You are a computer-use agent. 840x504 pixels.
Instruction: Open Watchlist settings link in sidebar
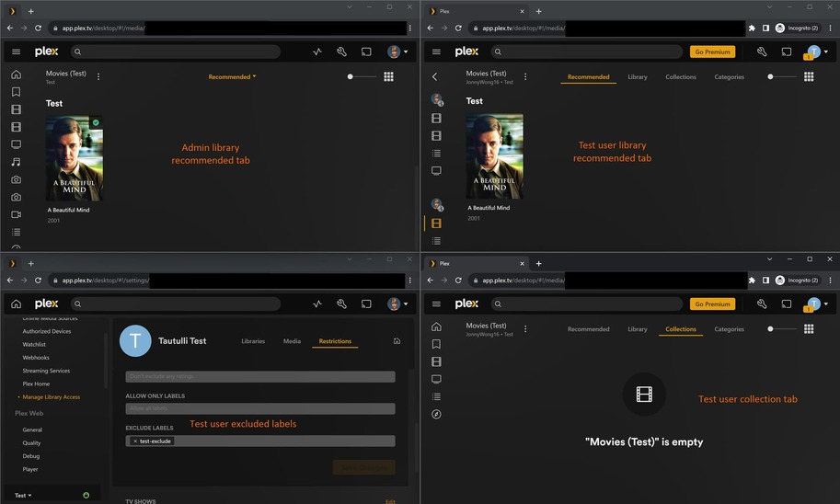[34, 344]
